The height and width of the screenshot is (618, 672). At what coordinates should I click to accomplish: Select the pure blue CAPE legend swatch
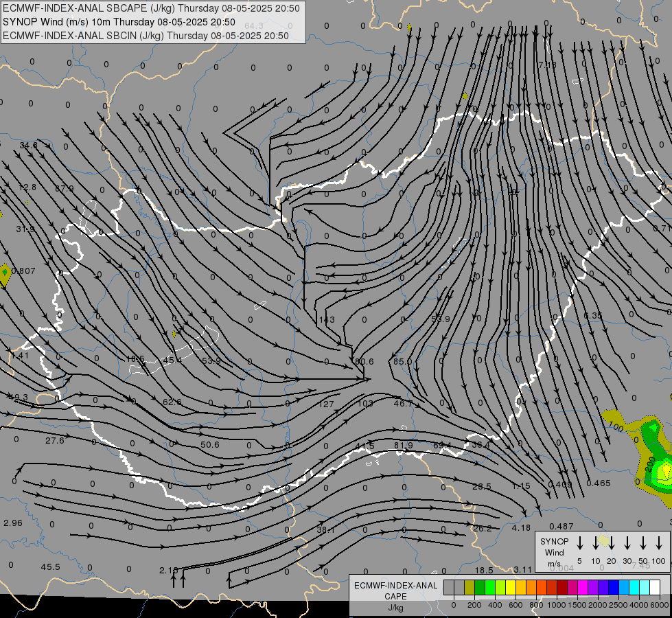[614, 588]
